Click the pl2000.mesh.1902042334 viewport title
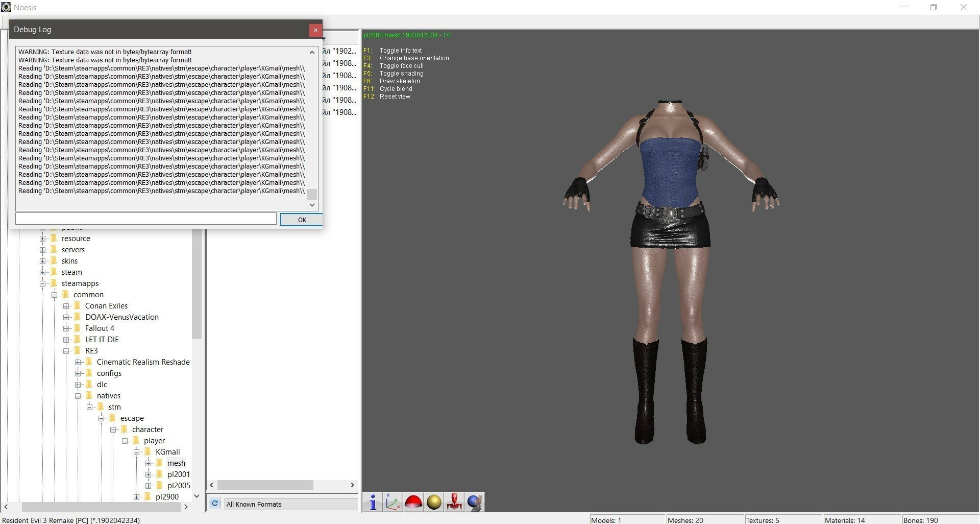The height and width of the screenshot is (524, 980). tap(407, 35)
